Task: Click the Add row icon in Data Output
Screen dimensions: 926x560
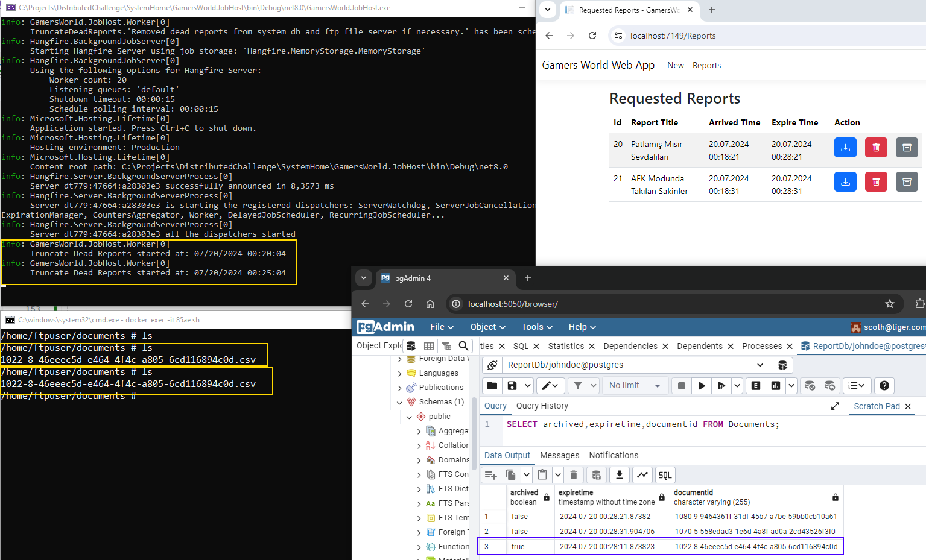Action: [490, 475]
